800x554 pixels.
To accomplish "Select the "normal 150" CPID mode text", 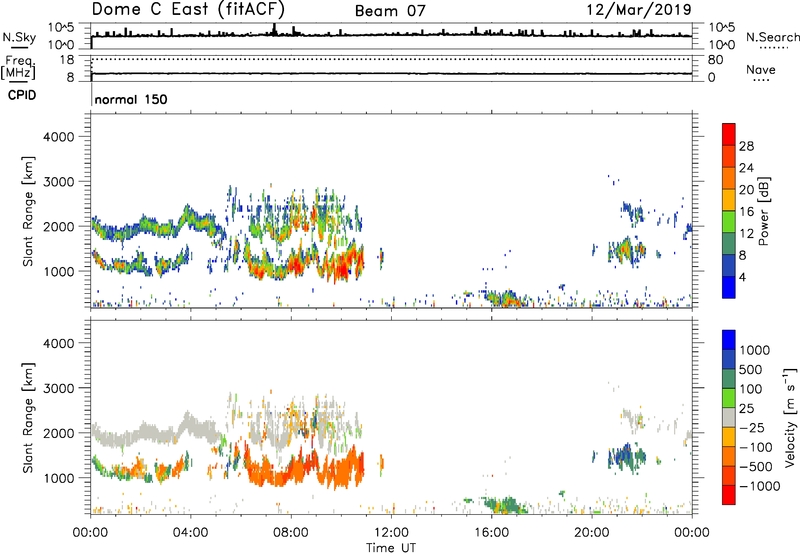I will pos(131,99).
